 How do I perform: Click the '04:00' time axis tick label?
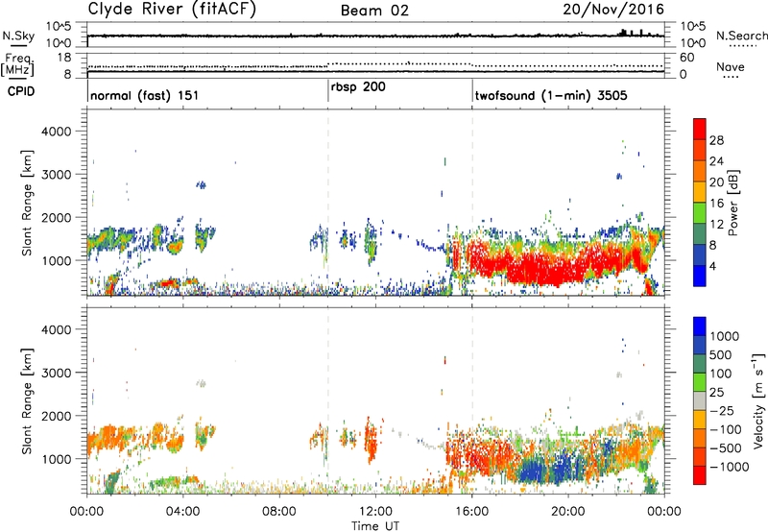pyautogui.click(x=182, y=512)
